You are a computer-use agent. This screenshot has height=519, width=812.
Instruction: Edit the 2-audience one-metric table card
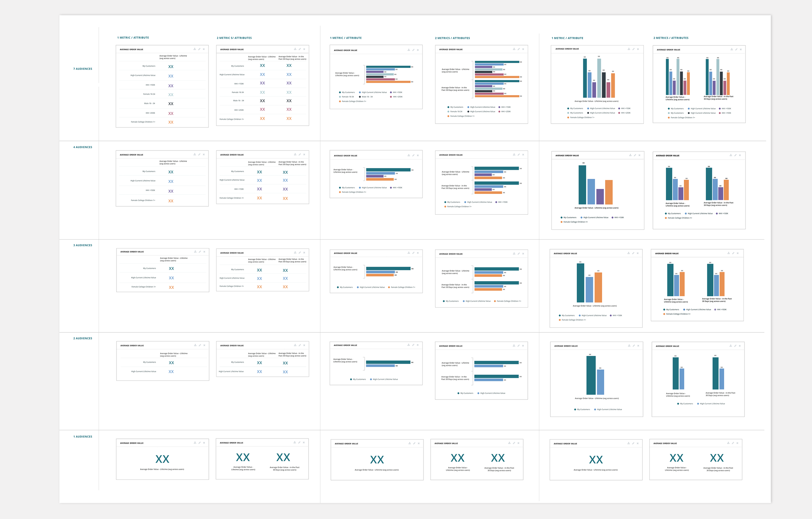(x=200, y=345)
